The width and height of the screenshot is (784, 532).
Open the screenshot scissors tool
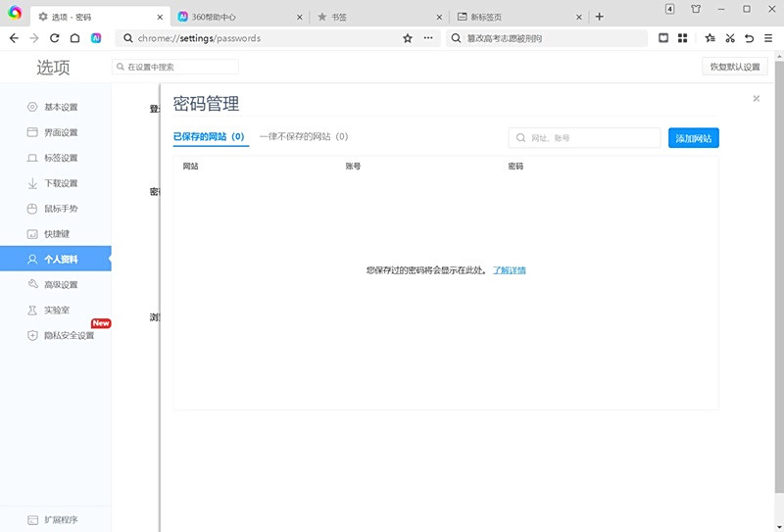730,38
